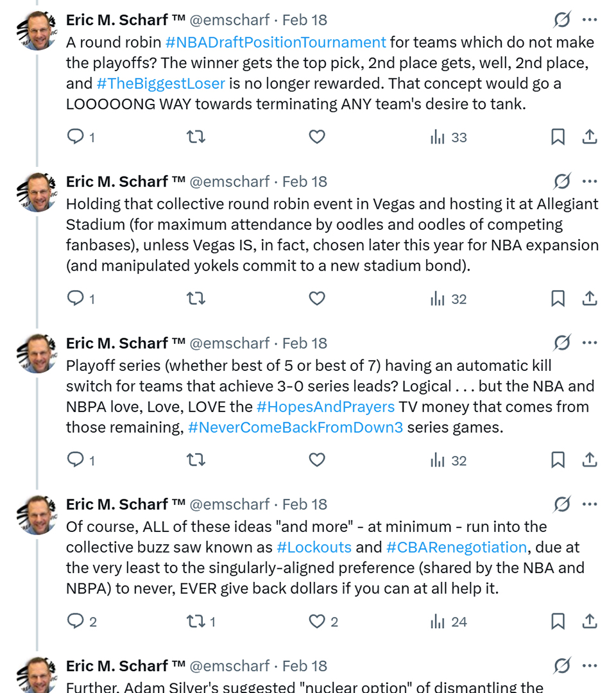The image size is (616, 693).
Task: Open Grok icon on the first tweet
Action: [561, 21]
